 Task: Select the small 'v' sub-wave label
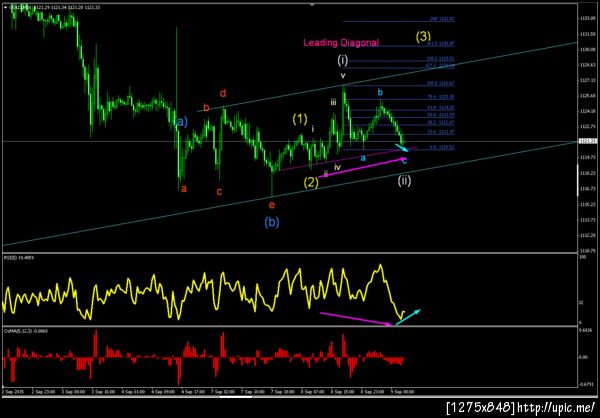343,76
